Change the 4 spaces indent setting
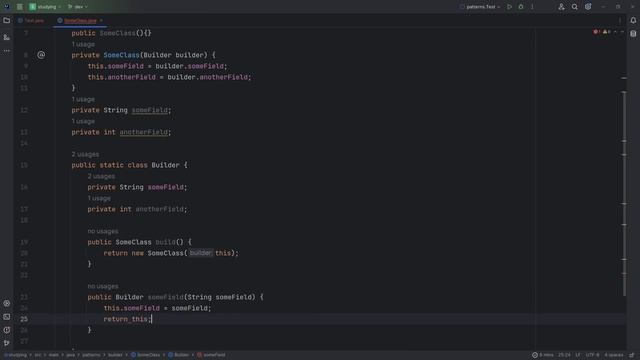Viewport: 640px width, 360px height. click(x=614, y=355)
